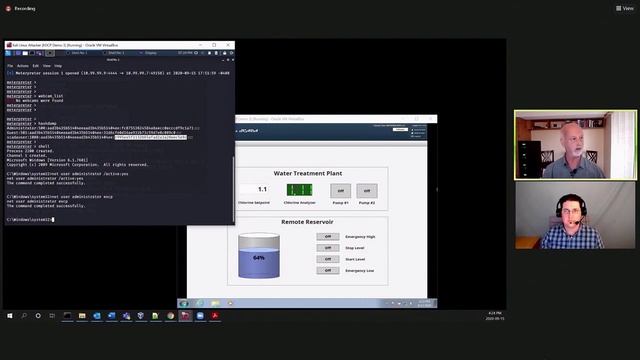Click the reservoir tank showing 64%
The height and width of the screenshot is (360, 640).
(259, 256)
